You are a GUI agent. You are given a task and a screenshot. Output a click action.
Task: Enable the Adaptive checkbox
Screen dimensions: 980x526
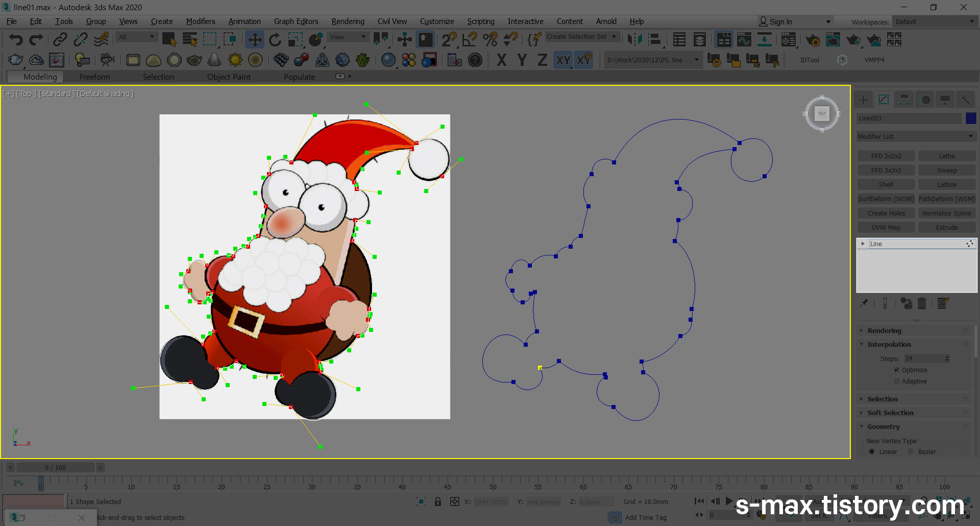tap(897, 381)
